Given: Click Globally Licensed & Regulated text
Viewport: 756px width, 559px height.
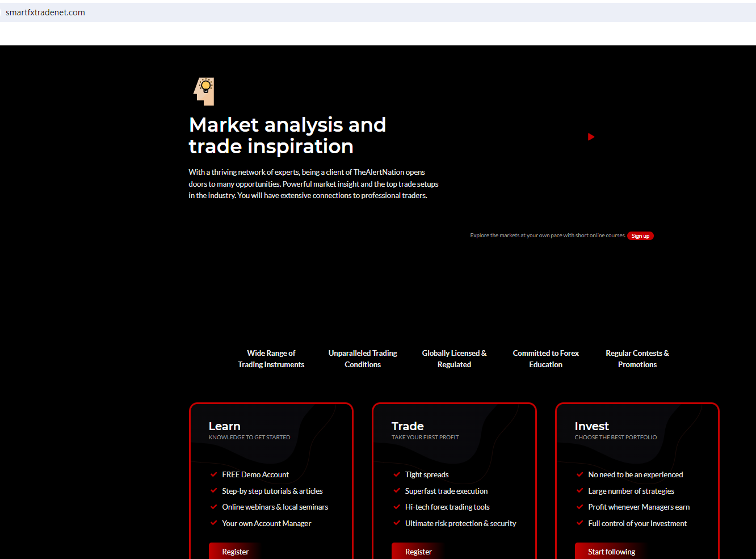Looking at the screenshot, I should [x=454, y=359].
